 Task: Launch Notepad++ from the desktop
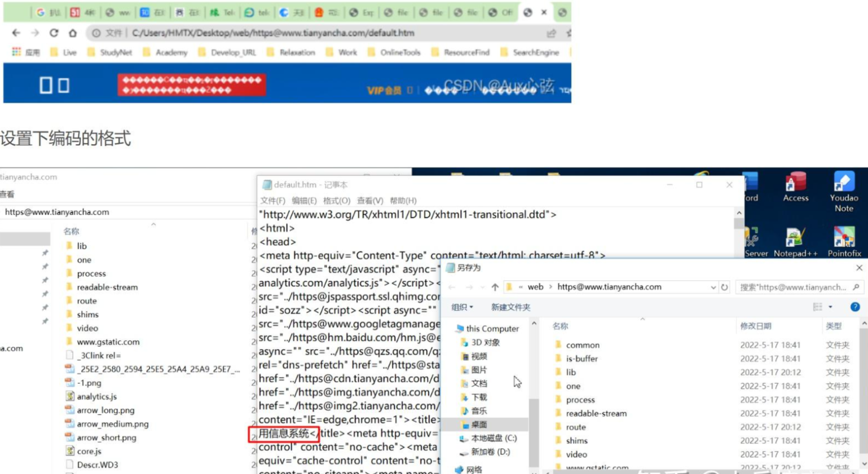coord(795,242)
